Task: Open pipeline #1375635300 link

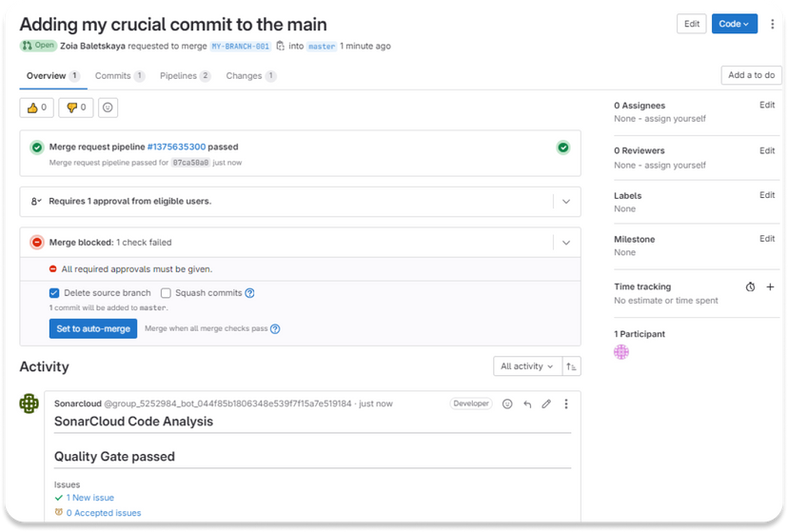Action: click(176, 148)
